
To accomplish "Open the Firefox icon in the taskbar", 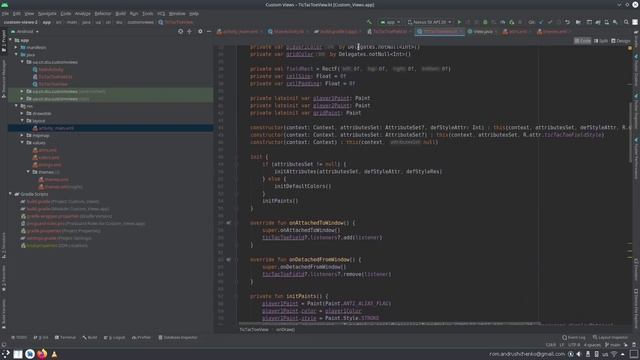I will pos(42,354).
